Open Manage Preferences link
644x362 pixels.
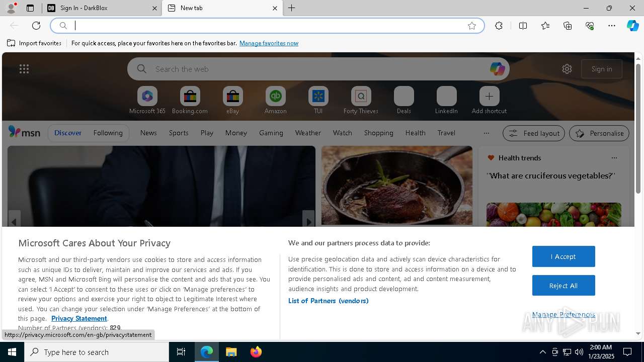point(563,315)
